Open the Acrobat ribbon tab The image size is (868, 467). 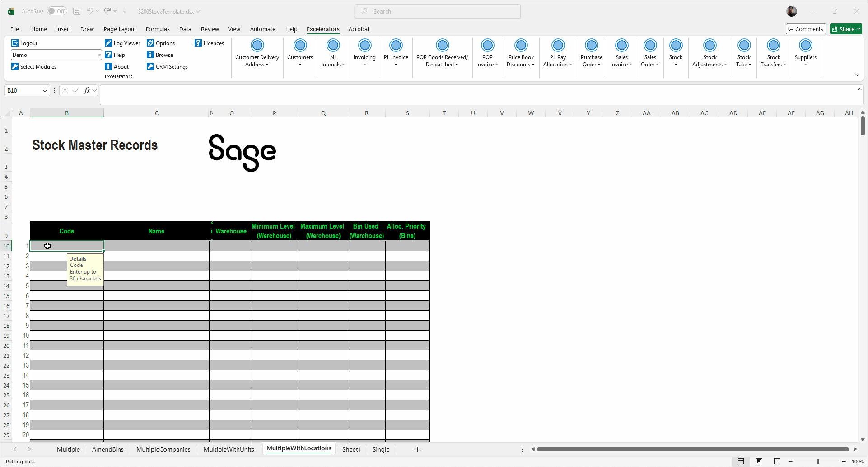[359, 29]
